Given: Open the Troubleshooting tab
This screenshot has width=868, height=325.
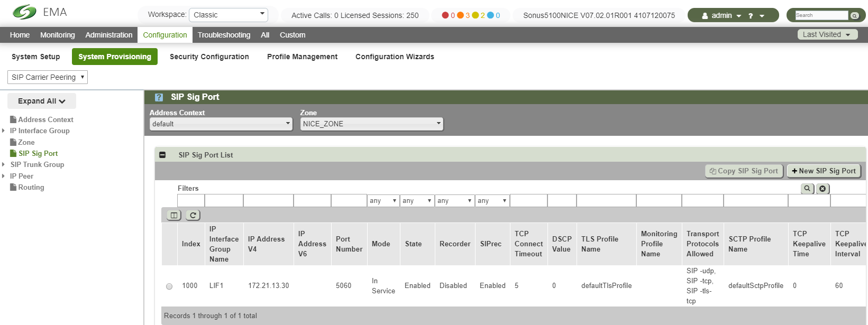Looking at the screenshot, I should pyautogui.click(x=224, y=35).
